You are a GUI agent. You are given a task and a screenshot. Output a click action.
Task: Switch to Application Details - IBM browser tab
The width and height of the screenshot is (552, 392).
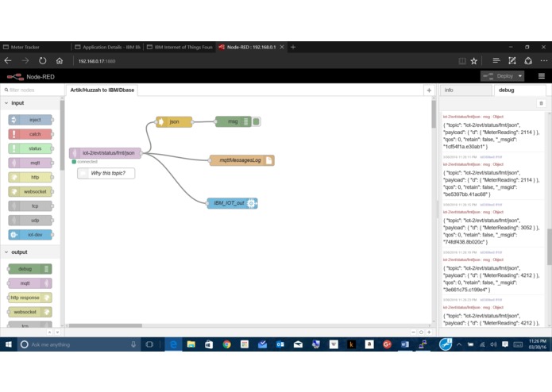[x=107, y=47]
